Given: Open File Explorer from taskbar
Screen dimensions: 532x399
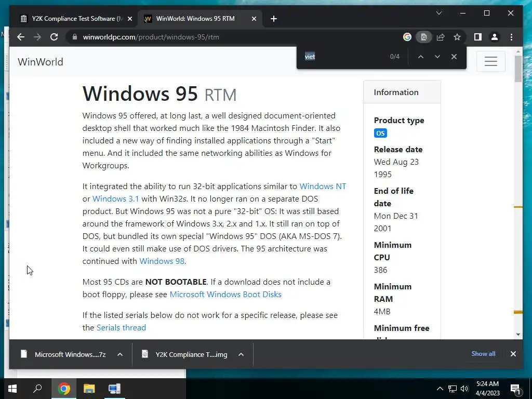Looking at the screenshot, I should tap(89, 389).
